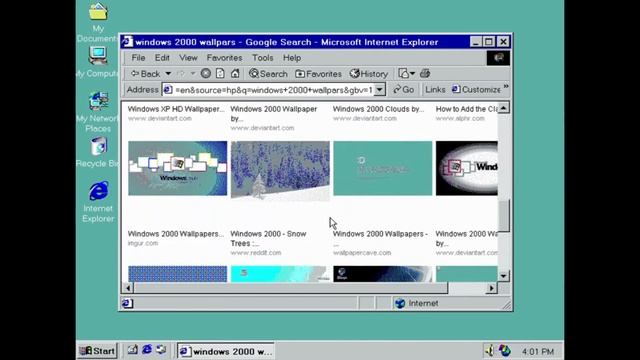Show the History toolbar panel

point(369,74)
